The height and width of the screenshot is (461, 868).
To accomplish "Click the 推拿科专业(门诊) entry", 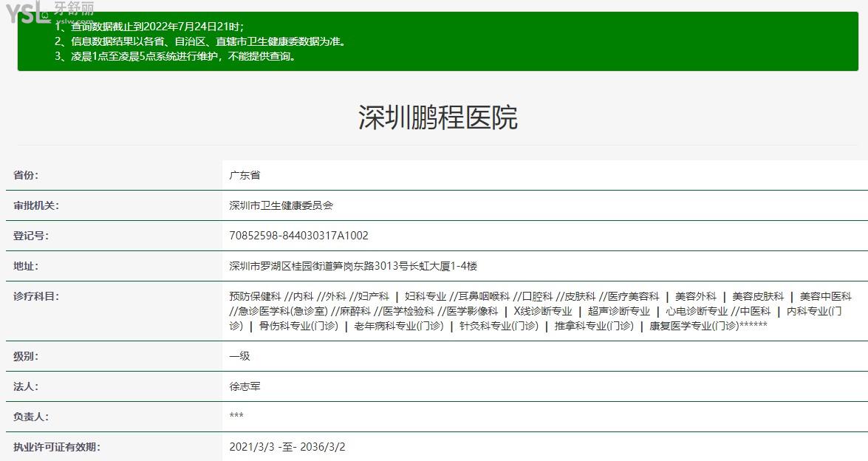I will 594,327.
